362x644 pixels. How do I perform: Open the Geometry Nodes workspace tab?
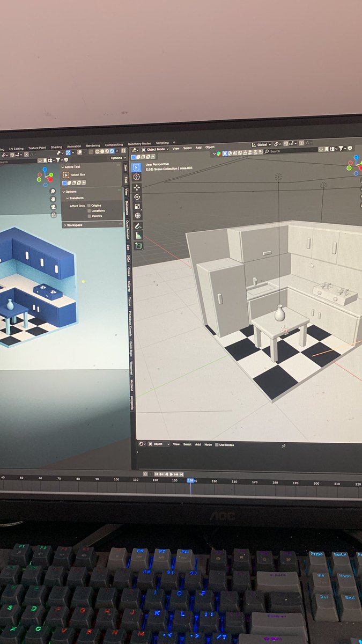[x=139, y=144]
